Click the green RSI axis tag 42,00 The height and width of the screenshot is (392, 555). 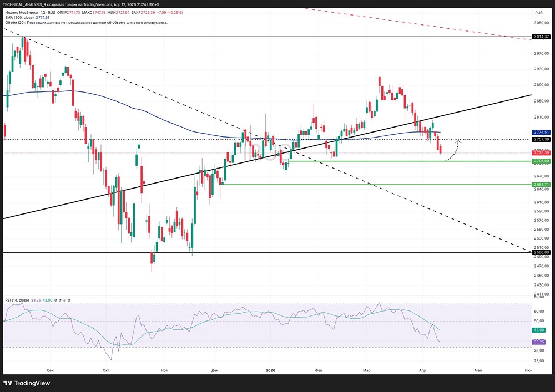[539, 330]
